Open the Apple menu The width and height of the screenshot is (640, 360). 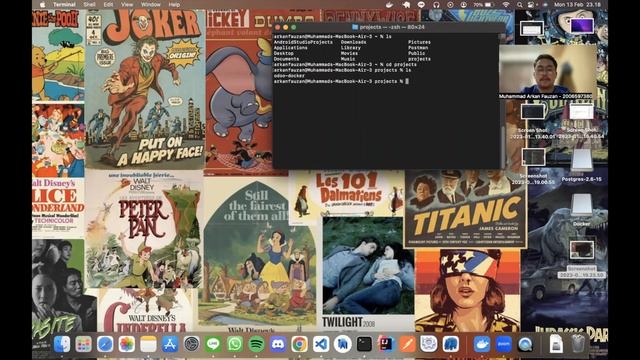click(42, 4)
